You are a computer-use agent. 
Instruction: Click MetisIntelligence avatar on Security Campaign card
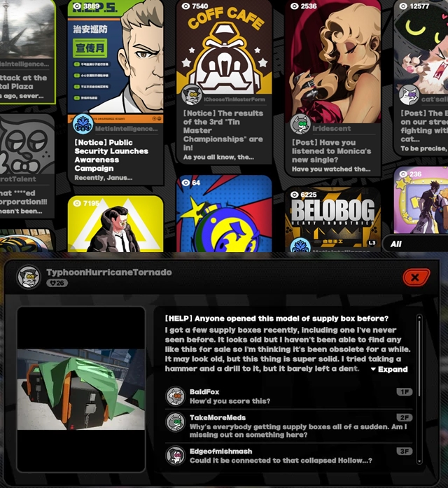[x=83, y=124]
